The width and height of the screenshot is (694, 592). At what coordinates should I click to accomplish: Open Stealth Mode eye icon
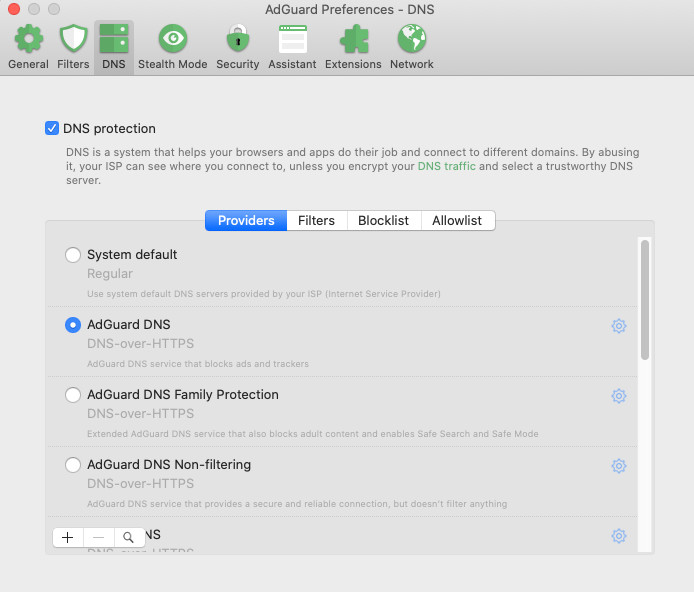pyautogui.click(x=173, y=39)
